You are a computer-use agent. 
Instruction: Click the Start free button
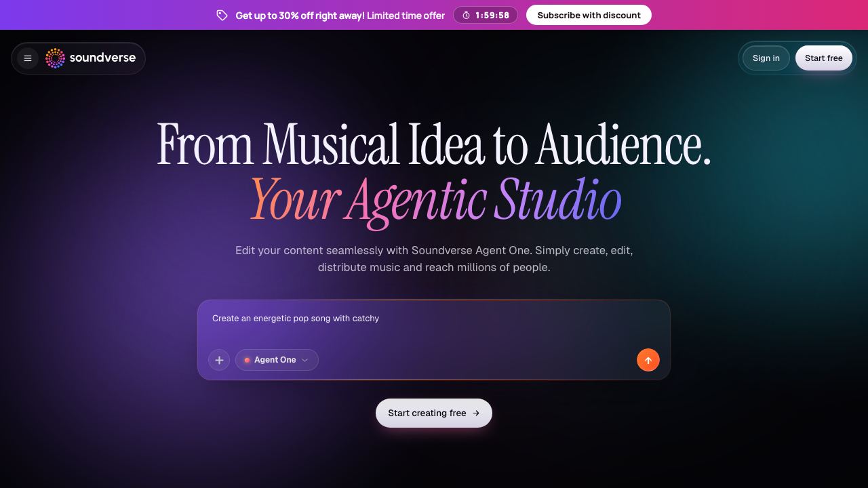[x=824, y=58]
